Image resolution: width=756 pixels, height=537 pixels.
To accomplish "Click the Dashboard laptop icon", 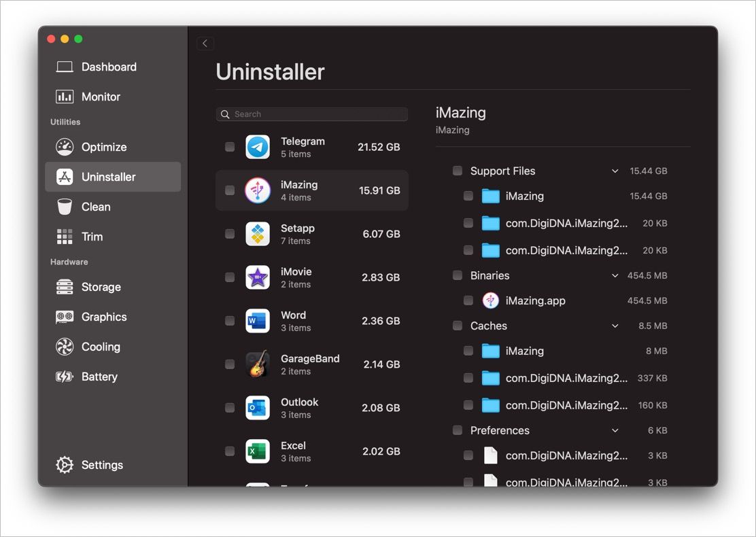I will coord(65,67).
